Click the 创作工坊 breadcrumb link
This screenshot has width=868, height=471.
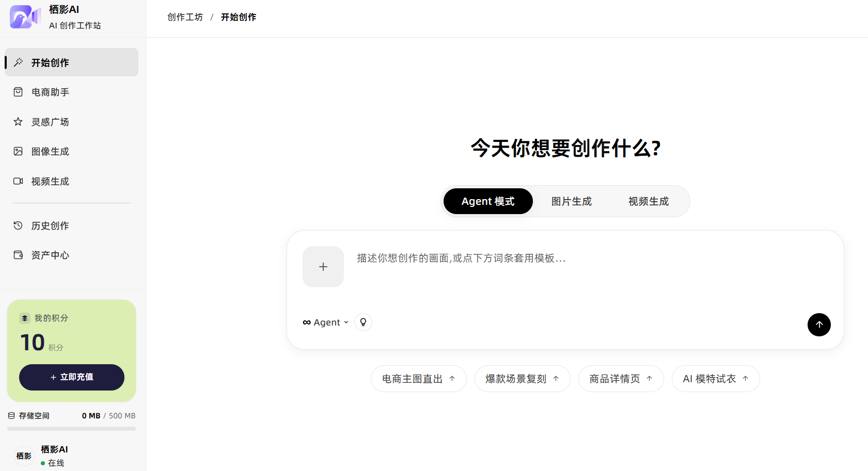point(185,17)
